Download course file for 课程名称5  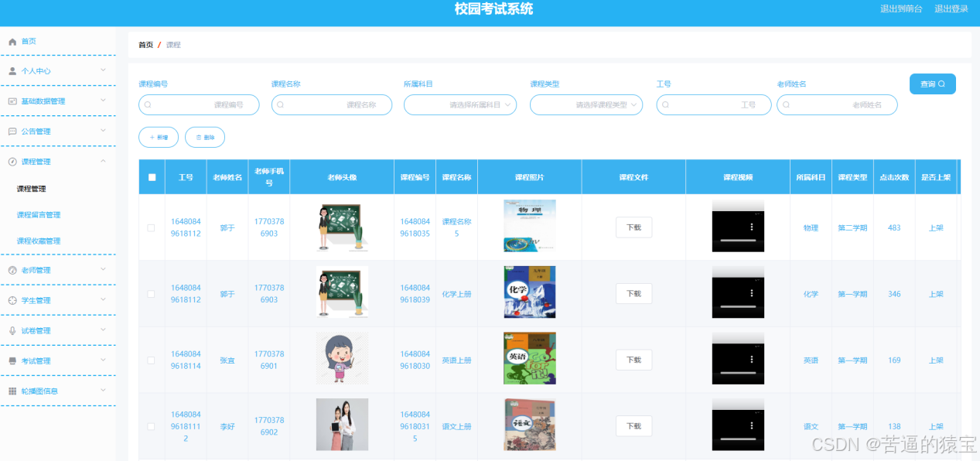(x=633, y=227)
